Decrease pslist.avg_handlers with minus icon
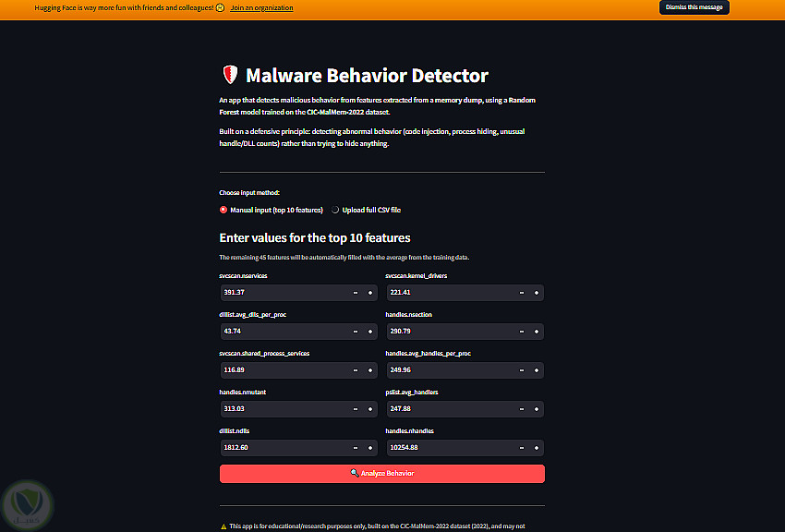 click(522, 409)
